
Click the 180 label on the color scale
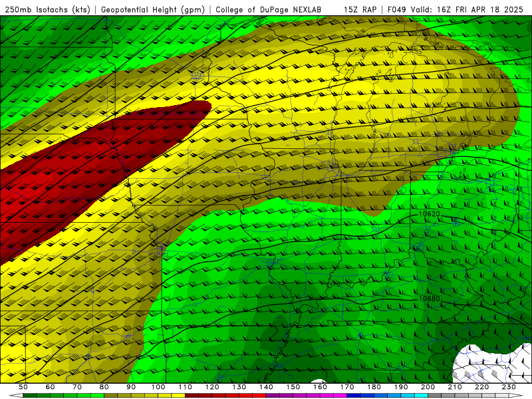(374, 387)
